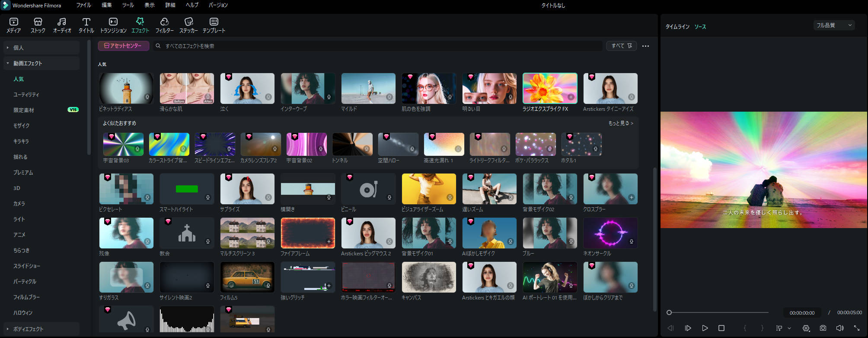Viewport: 868px width, 338px height.
Task: Click the preview playhead slider handle
Action: click(669, 312)
